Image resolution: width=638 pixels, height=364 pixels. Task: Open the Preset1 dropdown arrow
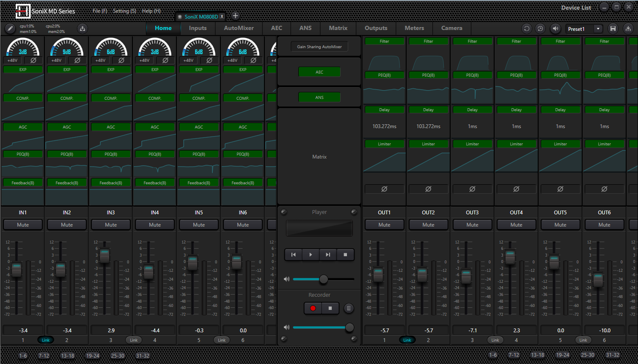[598, 29]
